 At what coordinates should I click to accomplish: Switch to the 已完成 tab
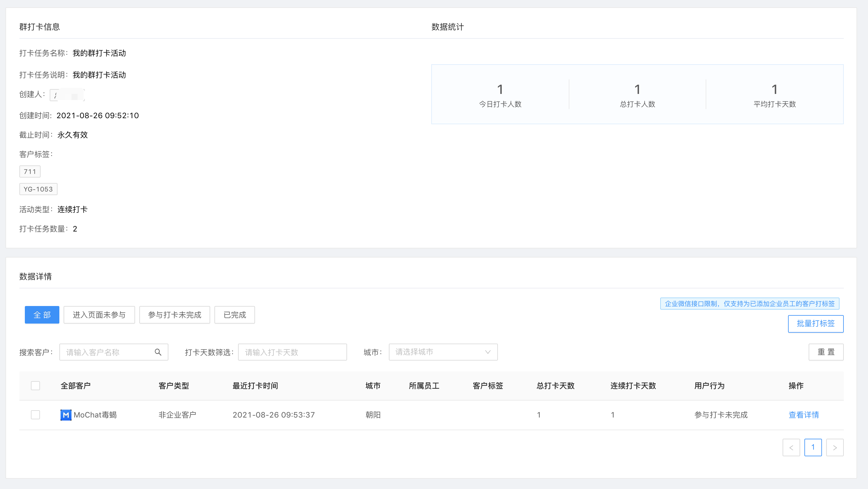click(234, 315)
